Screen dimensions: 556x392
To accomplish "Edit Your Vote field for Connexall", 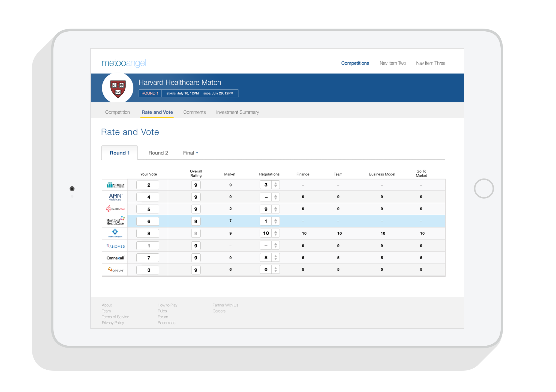I will [148, 258].
